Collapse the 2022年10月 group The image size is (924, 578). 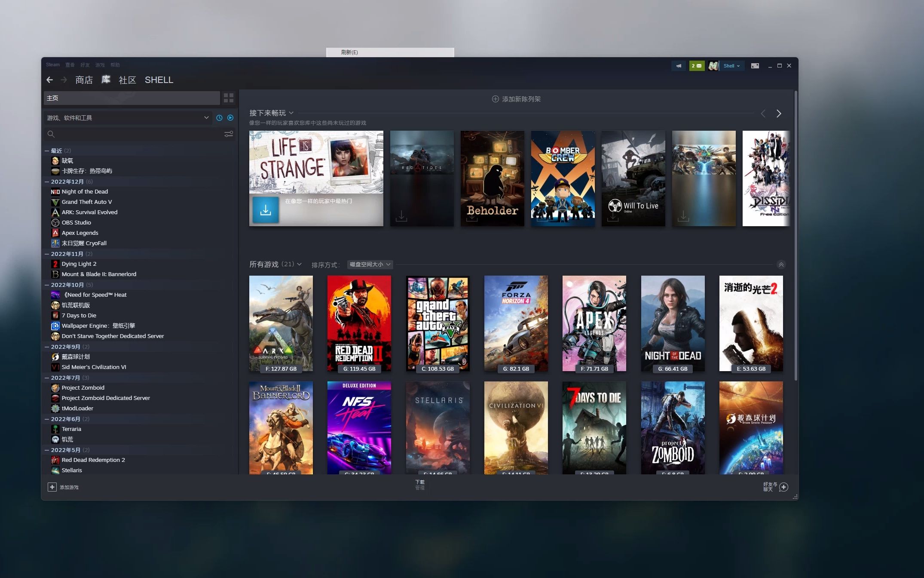point(47,285)
